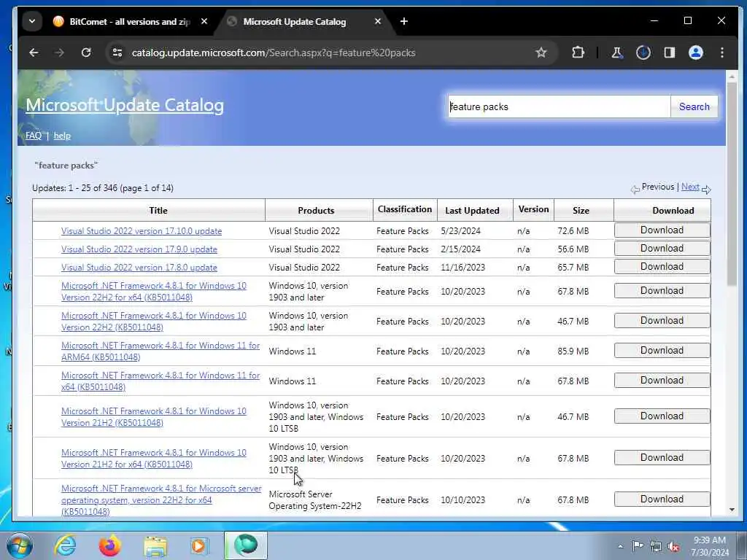Image resolution: width=747 pixels, height=560 pixels.
Task: Open site information icon in address bar
Action: click(117, 52)
